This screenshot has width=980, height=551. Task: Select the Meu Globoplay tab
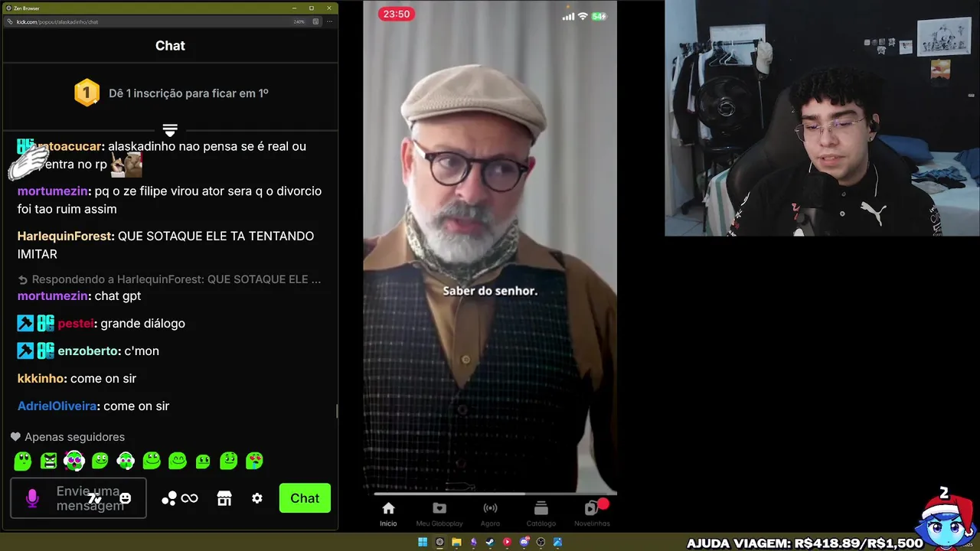point(439,514)
